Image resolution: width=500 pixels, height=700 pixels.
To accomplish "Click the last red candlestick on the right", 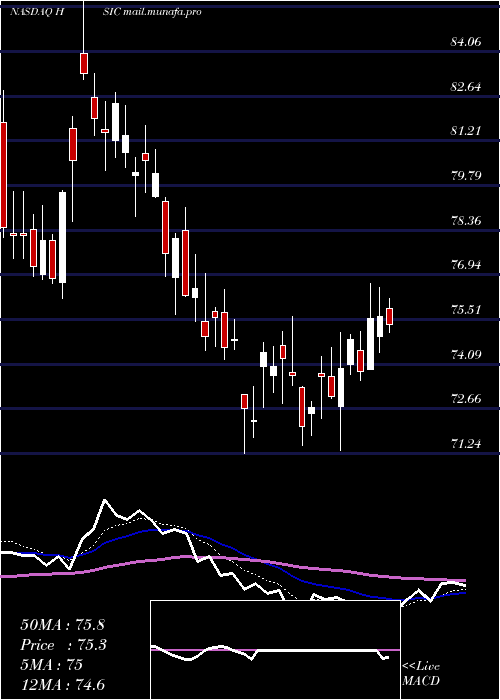I will pos(389,316).
